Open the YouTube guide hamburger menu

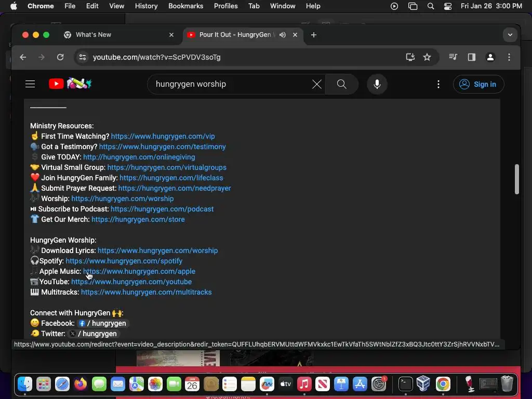[30, 84]
